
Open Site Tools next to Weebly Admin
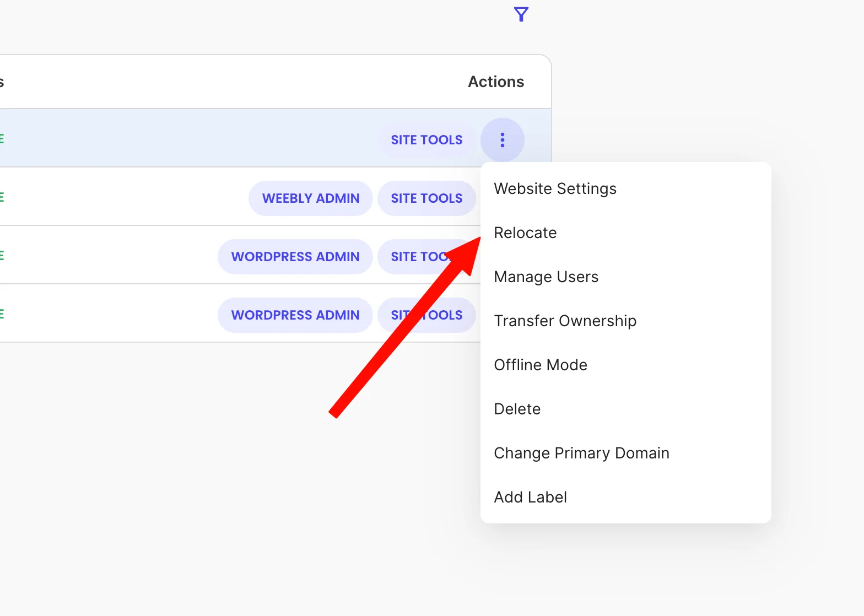point(426,198)
